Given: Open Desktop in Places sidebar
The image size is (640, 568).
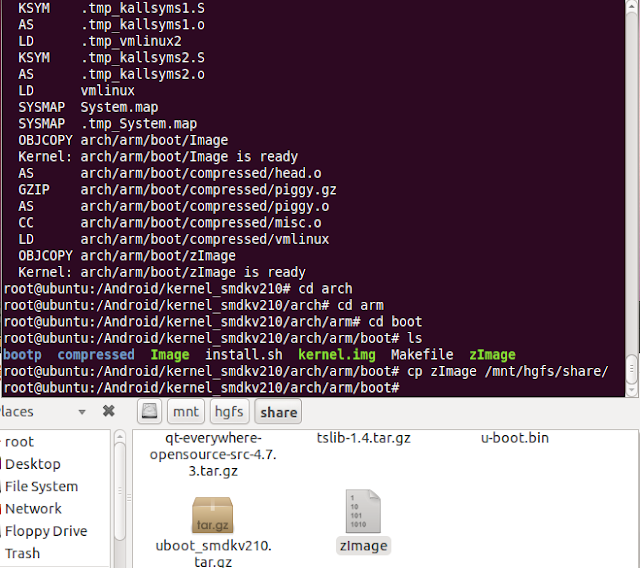Looking at the screenshot, I should (x=33, y=464).
